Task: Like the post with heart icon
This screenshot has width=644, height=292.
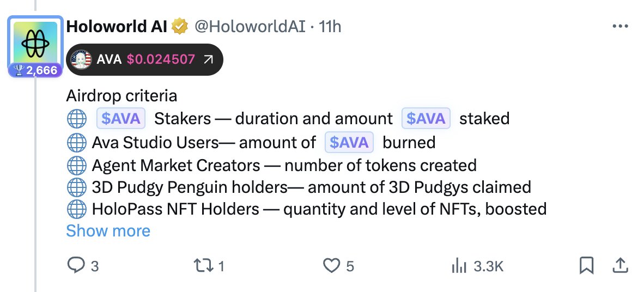Action: pos(331,266)
